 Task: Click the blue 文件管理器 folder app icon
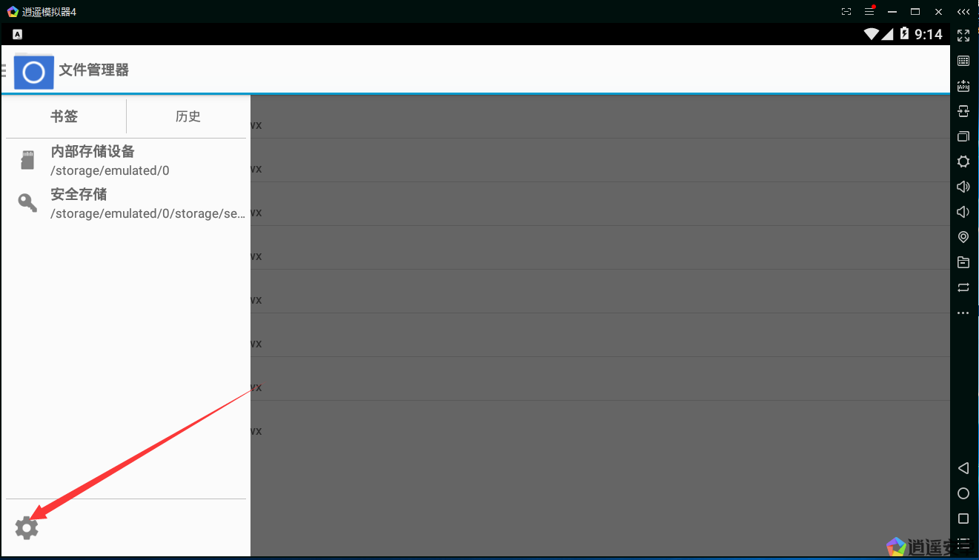pos(34,71)
